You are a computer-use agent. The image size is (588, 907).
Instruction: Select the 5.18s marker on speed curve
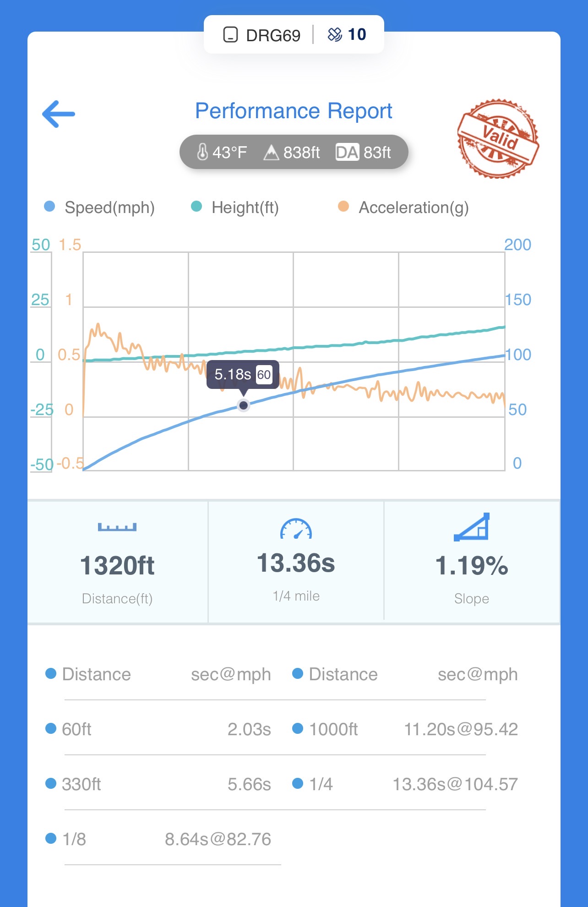pyautogui.click(x=244, y=405)
